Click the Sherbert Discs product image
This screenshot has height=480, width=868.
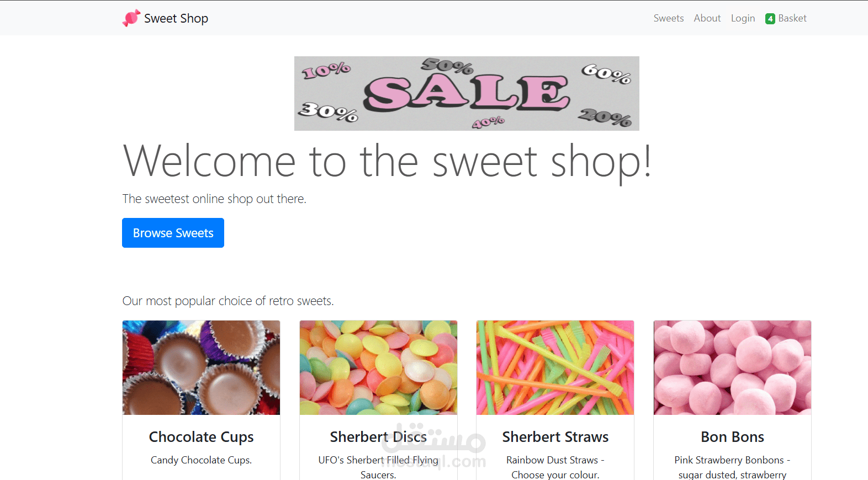click(378, 367)
